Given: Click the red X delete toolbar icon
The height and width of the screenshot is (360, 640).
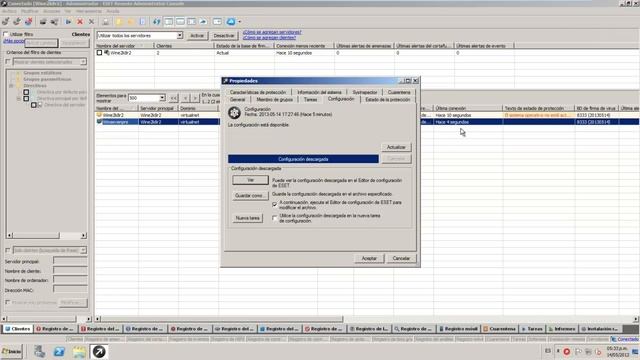Looking at the screenshot, I should click(80, 22).
